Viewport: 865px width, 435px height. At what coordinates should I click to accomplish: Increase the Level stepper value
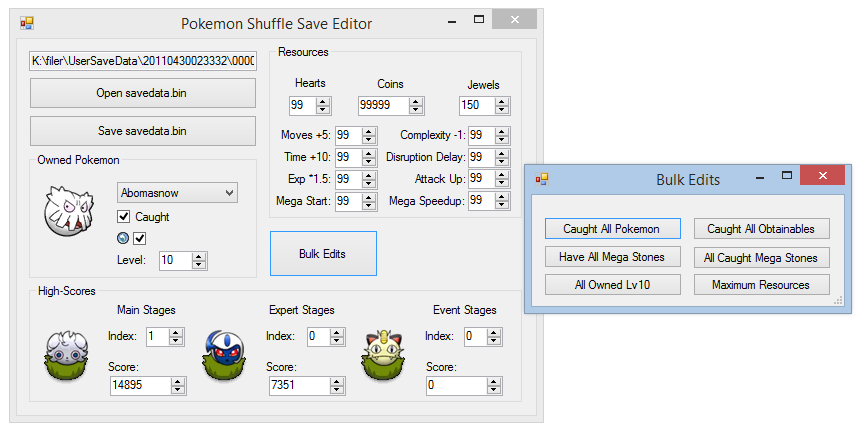(199, 256)
